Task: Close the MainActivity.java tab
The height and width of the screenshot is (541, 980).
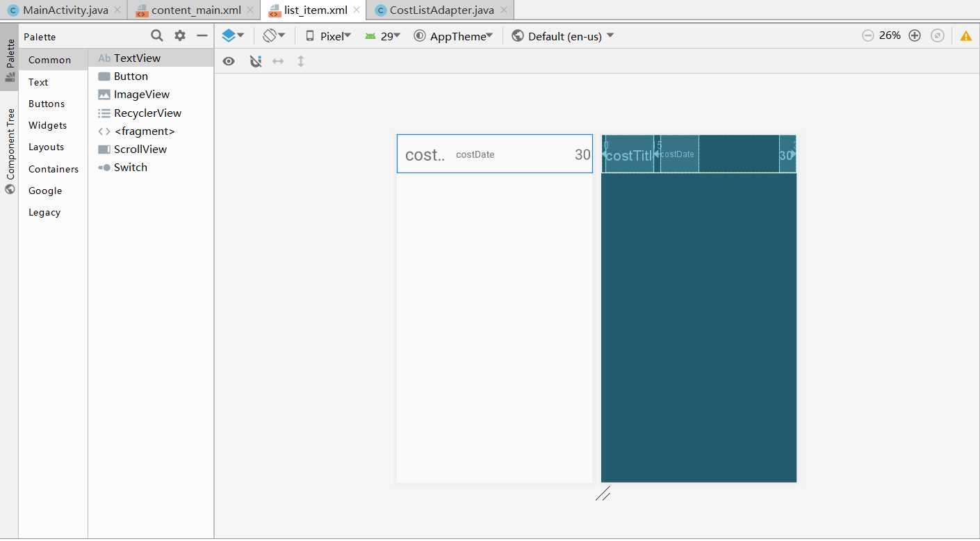Action: point(117,10)
